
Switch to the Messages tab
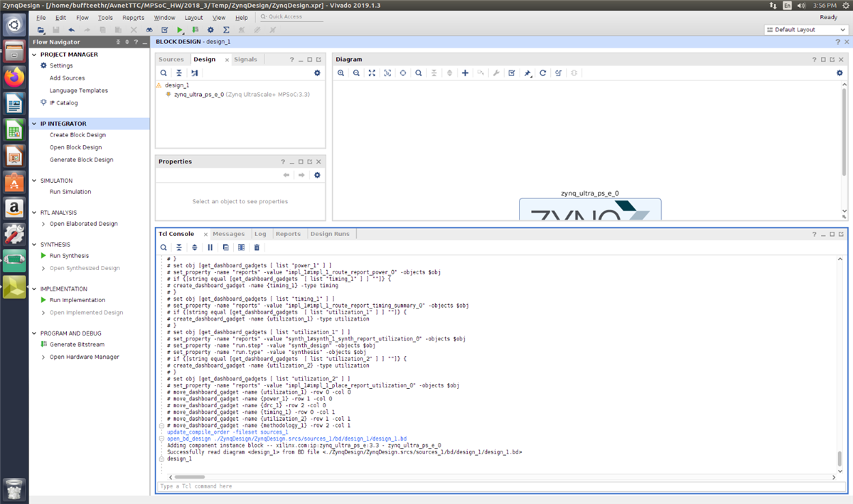[228, 234]
